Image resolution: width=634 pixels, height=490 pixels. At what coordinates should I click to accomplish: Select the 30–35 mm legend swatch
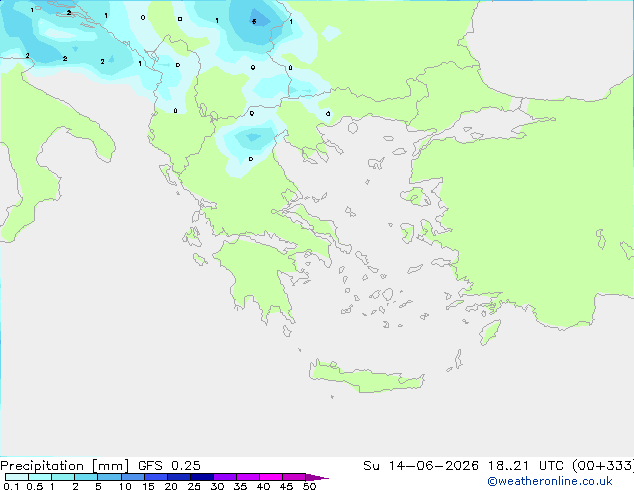(x=224, y=477)
